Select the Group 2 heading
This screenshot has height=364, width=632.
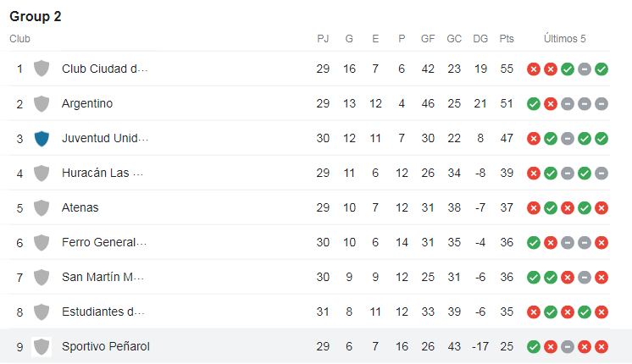tap(36, 16)
